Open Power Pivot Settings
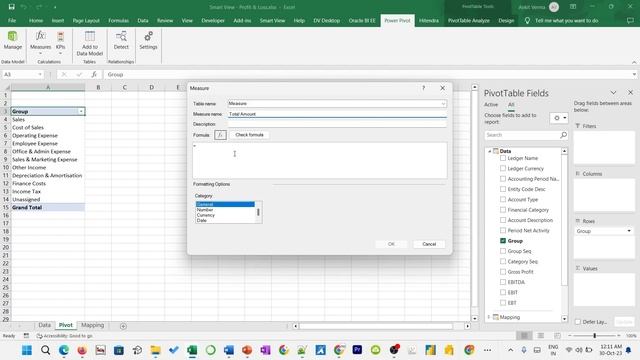The image size is (640, 360). click(148, 41)
